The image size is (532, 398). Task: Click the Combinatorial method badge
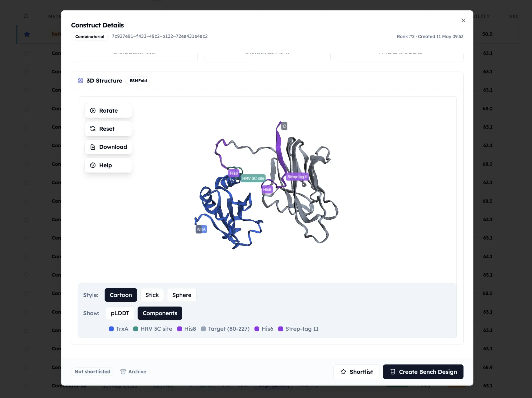90,36
